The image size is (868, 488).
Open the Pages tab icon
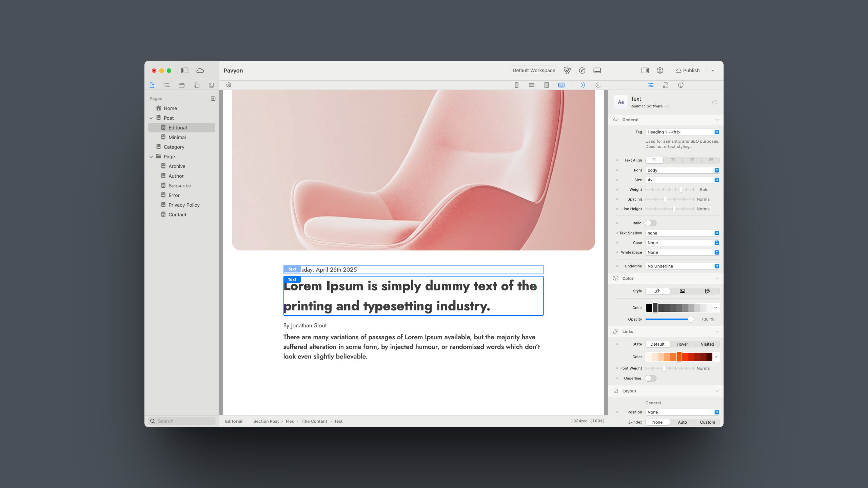(152, 85)
